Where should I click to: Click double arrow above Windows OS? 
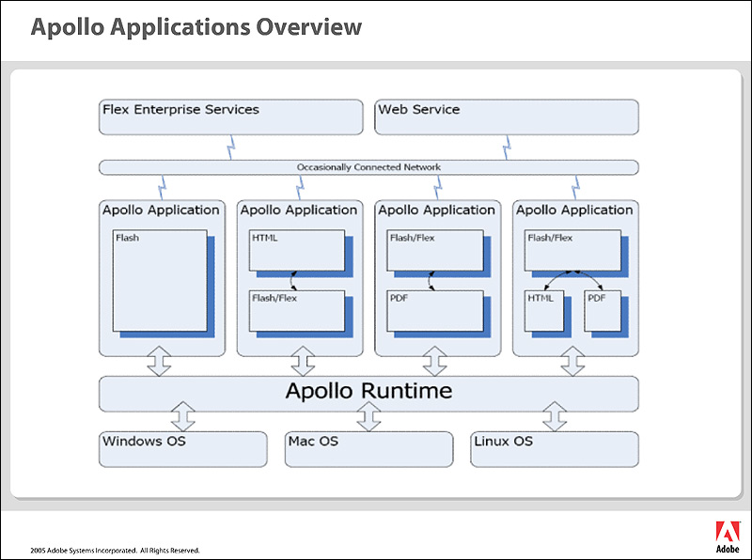pyautogui.click(x=182, y=416)
